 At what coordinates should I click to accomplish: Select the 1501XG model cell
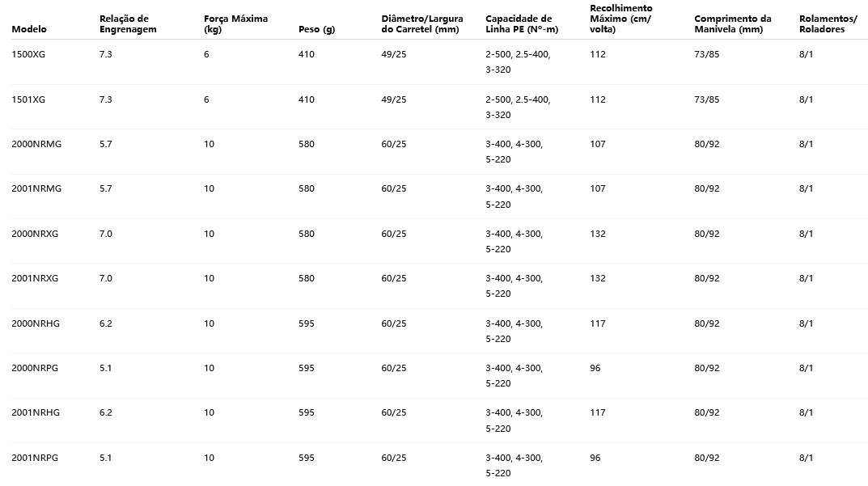[x=28, y=99]
